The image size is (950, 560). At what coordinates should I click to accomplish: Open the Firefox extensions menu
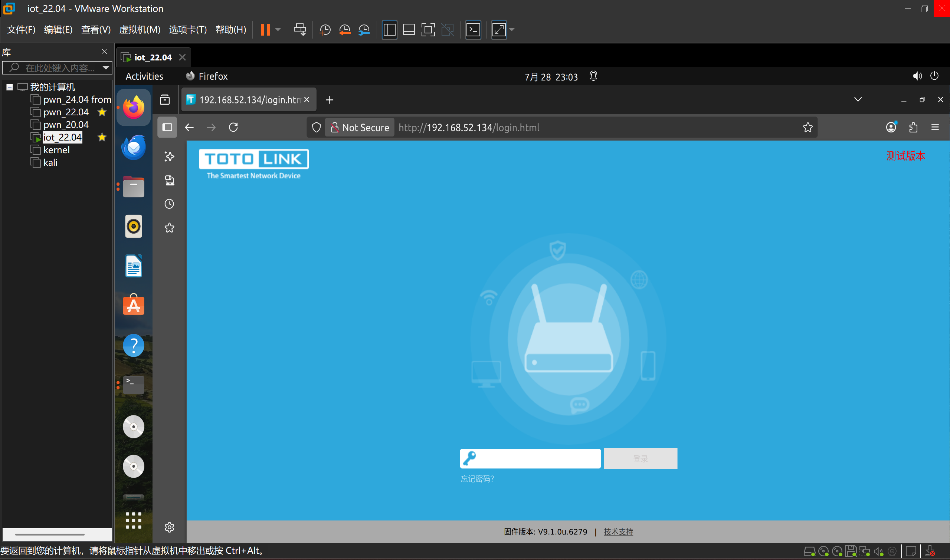pyautogui.click(x=913, y=127)
